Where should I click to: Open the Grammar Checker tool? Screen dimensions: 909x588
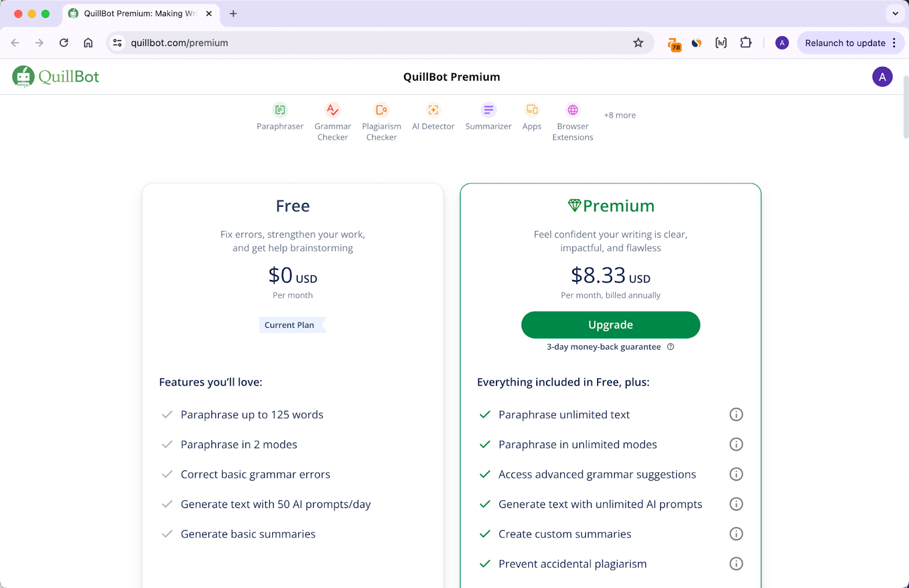(332, 121)
